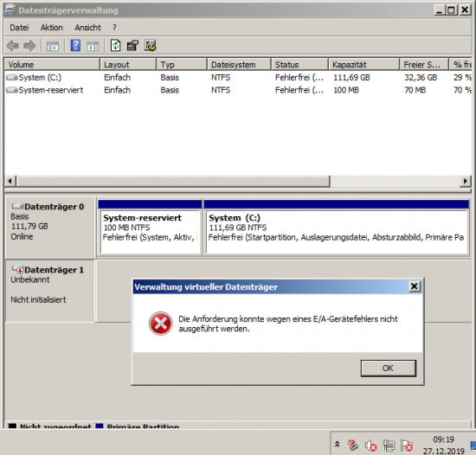Viewport: 476px width, 455px height.
Task: Click the Forward arrow toolbar icon
Action: click(x=29, y=46)
